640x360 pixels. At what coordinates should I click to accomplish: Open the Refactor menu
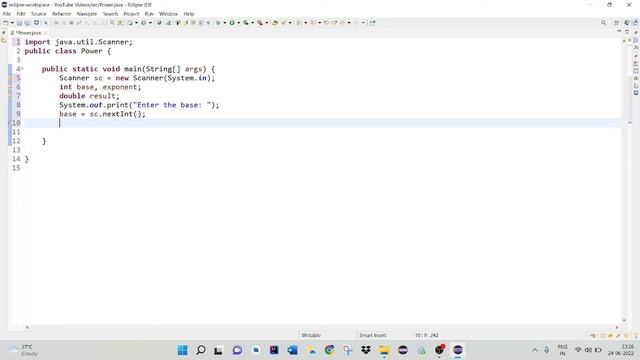coord(62,14)
